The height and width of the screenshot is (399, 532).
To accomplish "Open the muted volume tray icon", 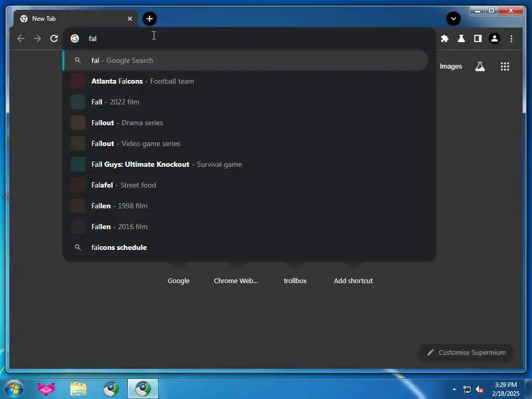I will coord(480,390).
